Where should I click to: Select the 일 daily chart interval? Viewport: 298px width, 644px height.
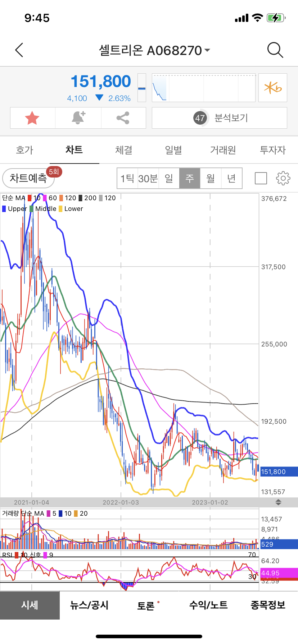tap(169, 178)
